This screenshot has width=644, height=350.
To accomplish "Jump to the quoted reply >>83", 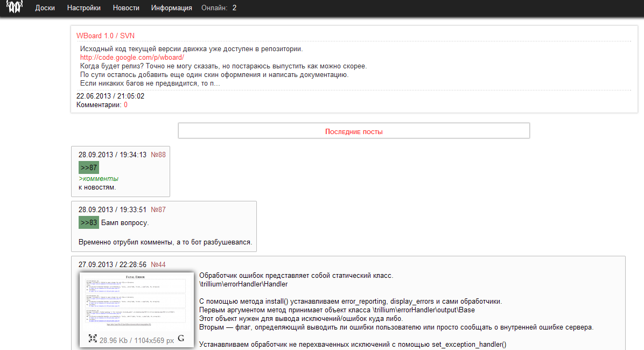I will tap(89, 222).
